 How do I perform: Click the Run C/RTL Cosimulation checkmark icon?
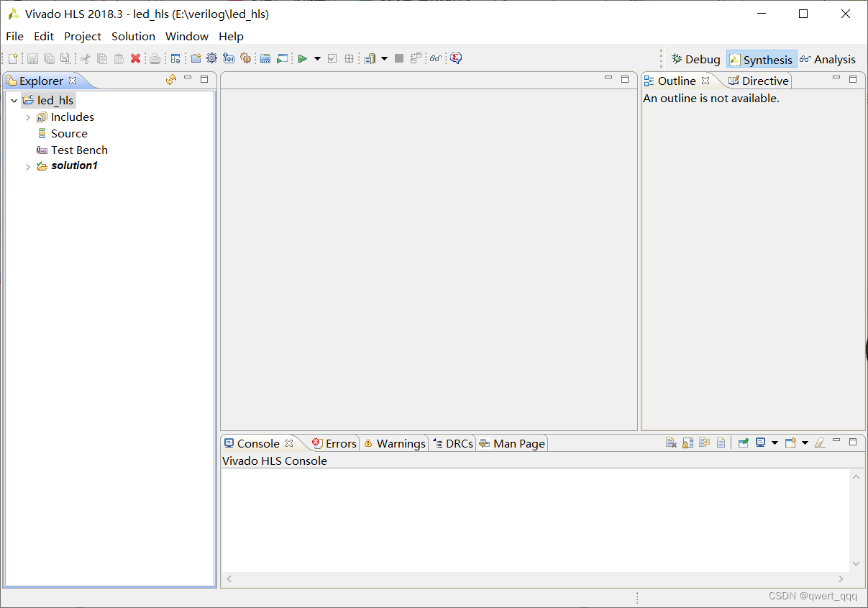pyautogui.click(x=332, y=58)
